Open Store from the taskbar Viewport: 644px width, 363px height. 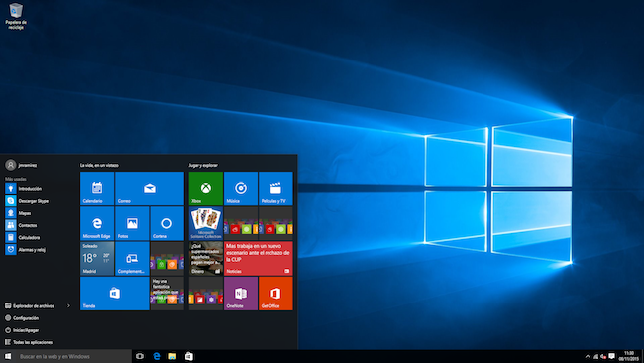pyautogui.click(x=189, y=356)
